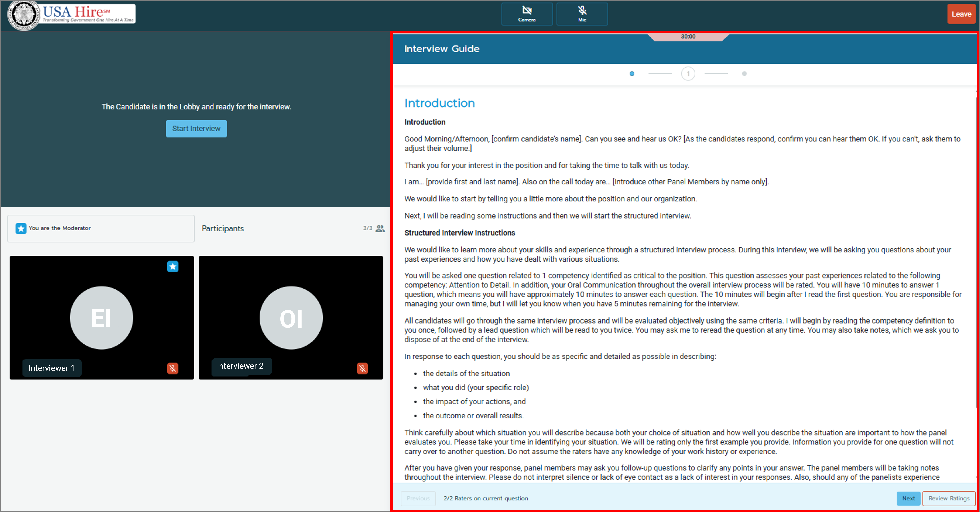Go to the first step dot in the progress indicator
This screenshot has width=980, height=512.
[x=632, y=74]
